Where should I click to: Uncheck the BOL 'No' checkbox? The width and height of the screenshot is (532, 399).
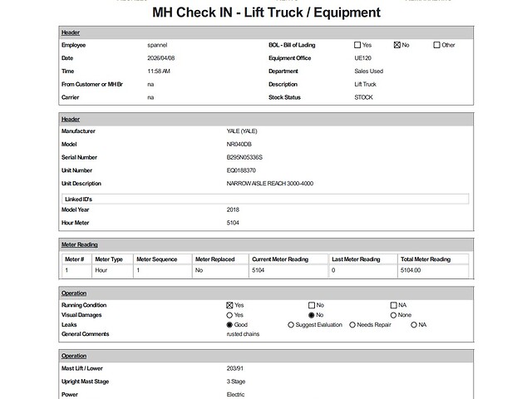[x=397, y=45]
